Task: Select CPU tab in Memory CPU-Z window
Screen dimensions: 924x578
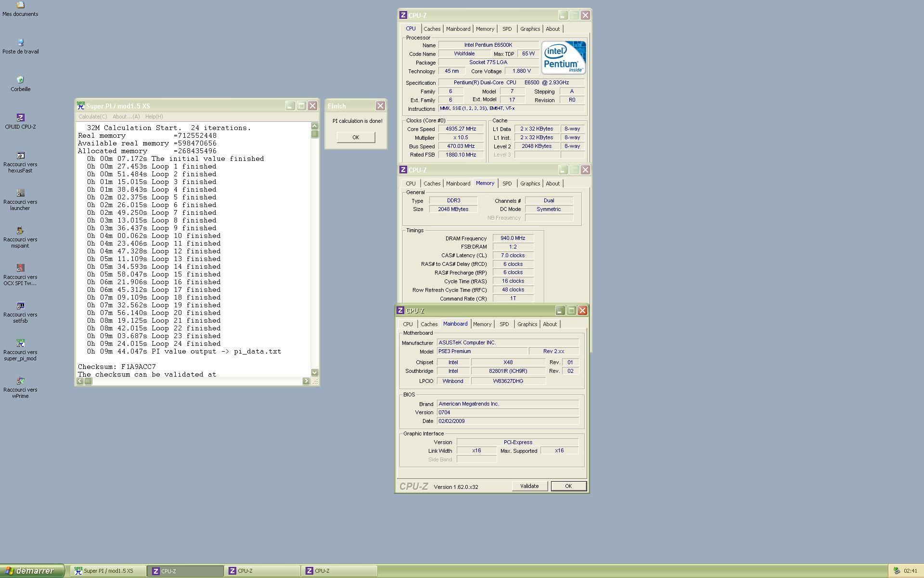Action: click(411, 184)
